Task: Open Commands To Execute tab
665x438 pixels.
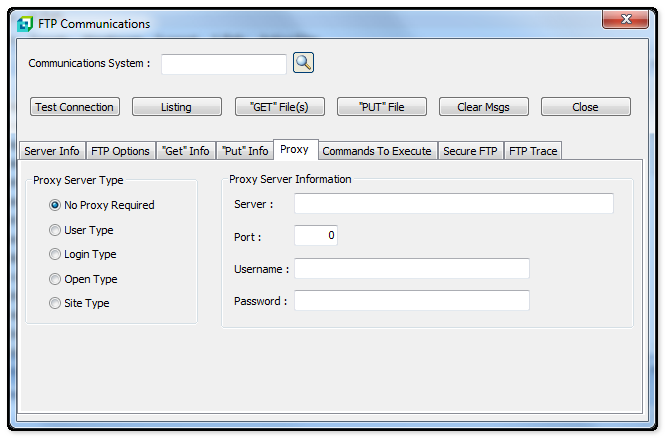Action: (377, 151)
